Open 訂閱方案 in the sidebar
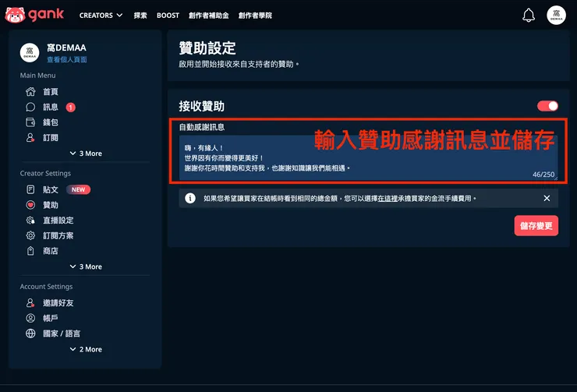The width and height of the screenshot is (577, 392). [58, 235]
